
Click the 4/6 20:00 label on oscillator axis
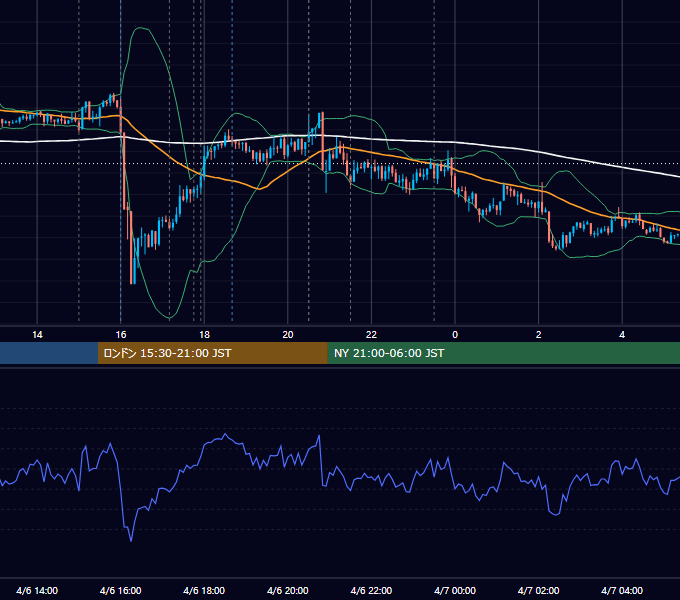coord(288,590)
